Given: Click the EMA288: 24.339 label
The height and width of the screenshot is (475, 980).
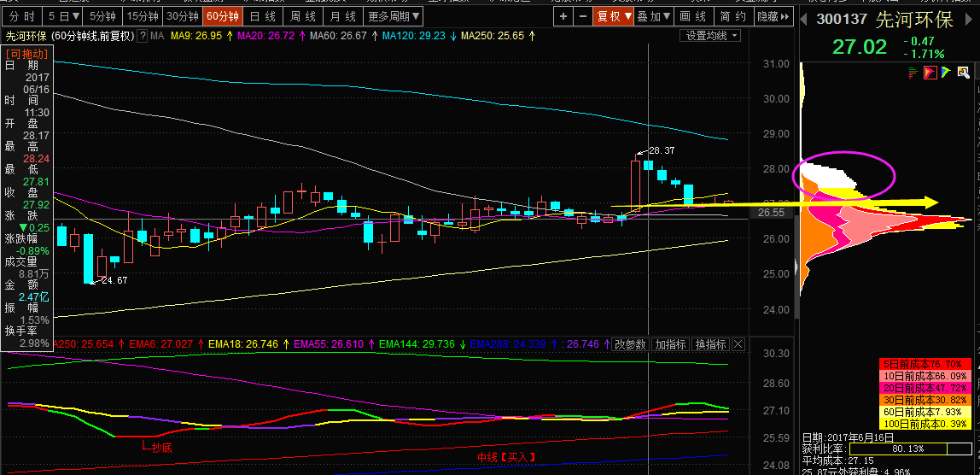Looking at the screenshot, I should pos(508,344).
